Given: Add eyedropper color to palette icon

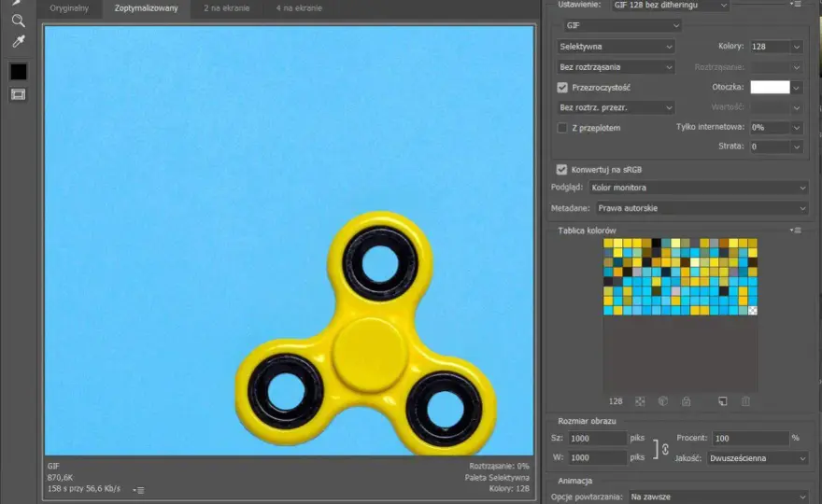Looking at the screenshot, I should [723, 401].
